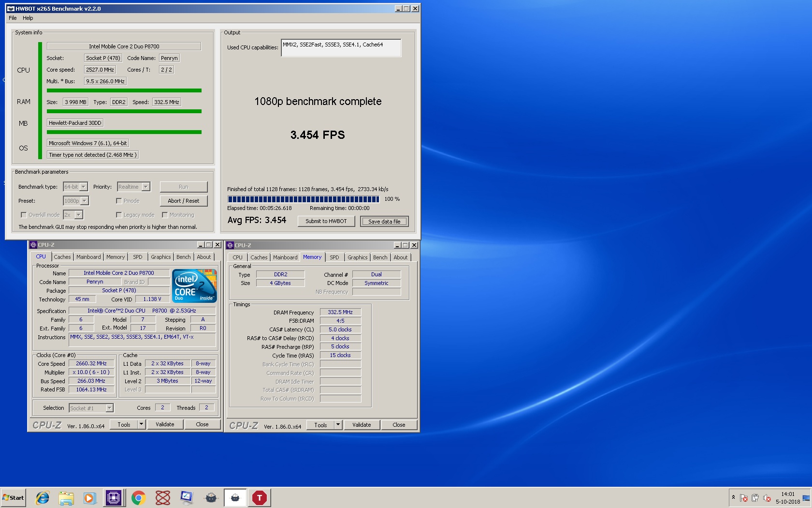Click Close button in right CPU-Z

pos(399,425)
